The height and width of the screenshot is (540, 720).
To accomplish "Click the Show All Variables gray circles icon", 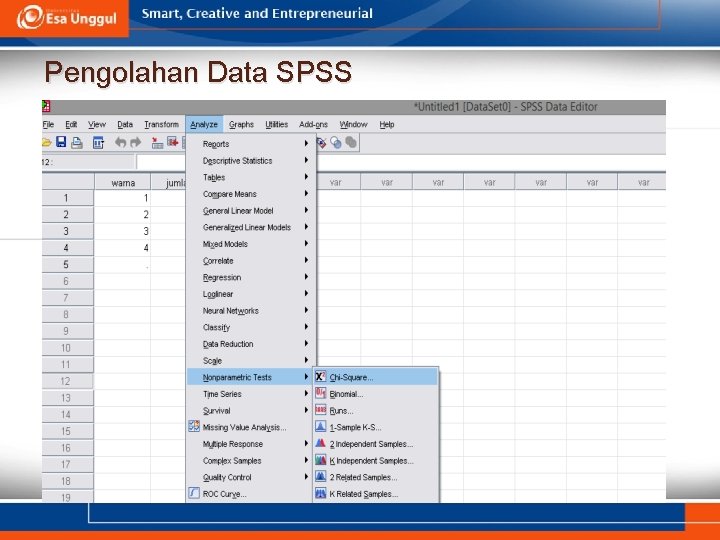I will [x=351, y=142].
